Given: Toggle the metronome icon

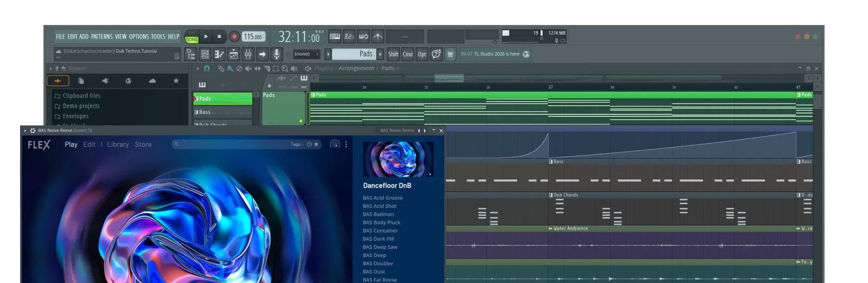Looking at the screenshot, I should [378, 37].
